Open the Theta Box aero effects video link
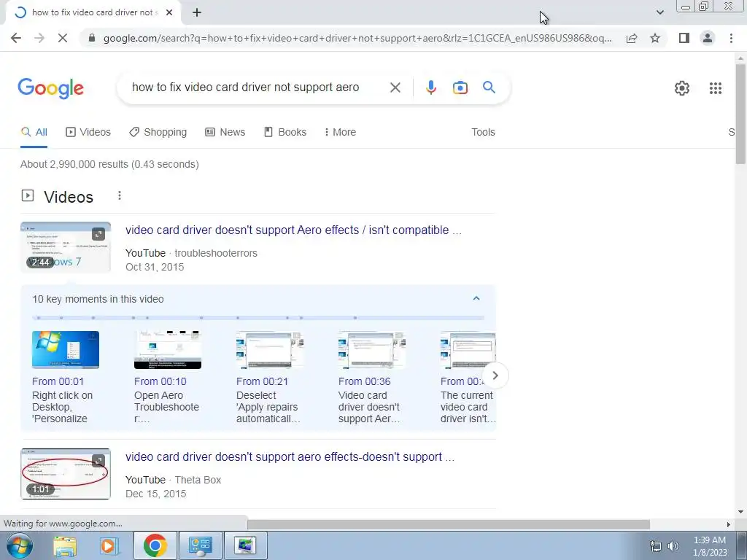Viewport: 747px width, 560px height. 290,456
